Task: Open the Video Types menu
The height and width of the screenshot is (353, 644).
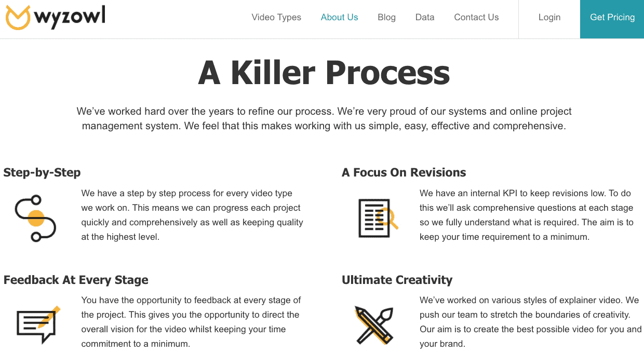Action: 276,17
